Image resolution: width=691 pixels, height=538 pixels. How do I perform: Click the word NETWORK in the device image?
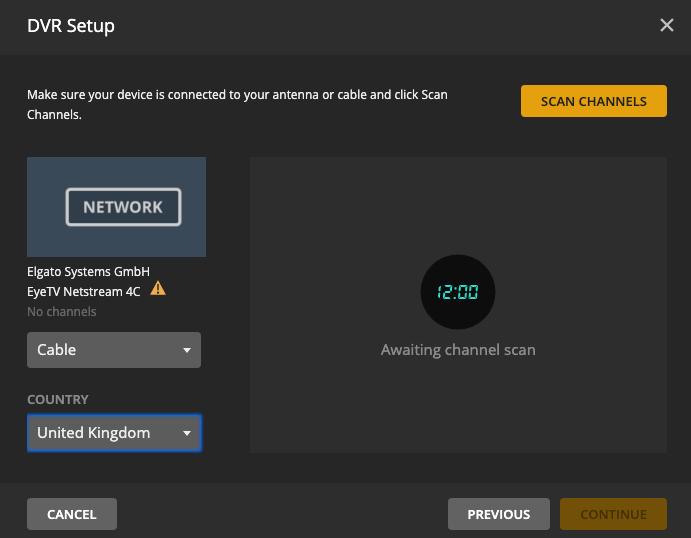(x=123, y=207)
